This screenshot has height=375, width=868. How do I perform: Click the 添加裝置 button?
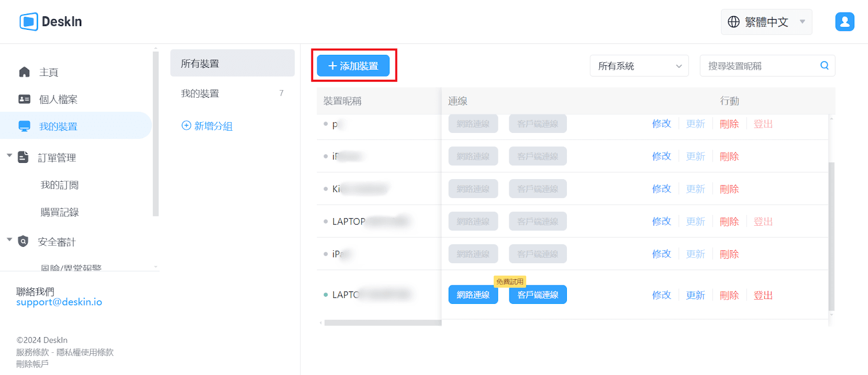coord(353,66)
